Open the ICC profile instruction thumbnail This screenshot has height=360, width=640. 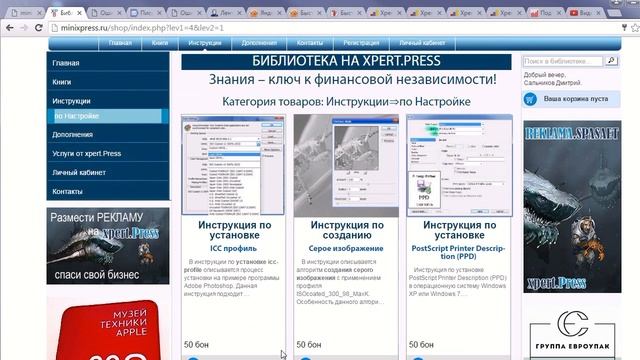[233, 165]
